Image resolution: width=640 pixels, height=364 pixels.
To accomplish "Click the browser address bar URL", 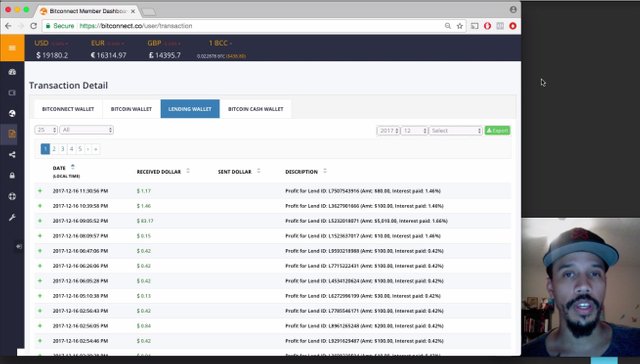I will [136, 26].
